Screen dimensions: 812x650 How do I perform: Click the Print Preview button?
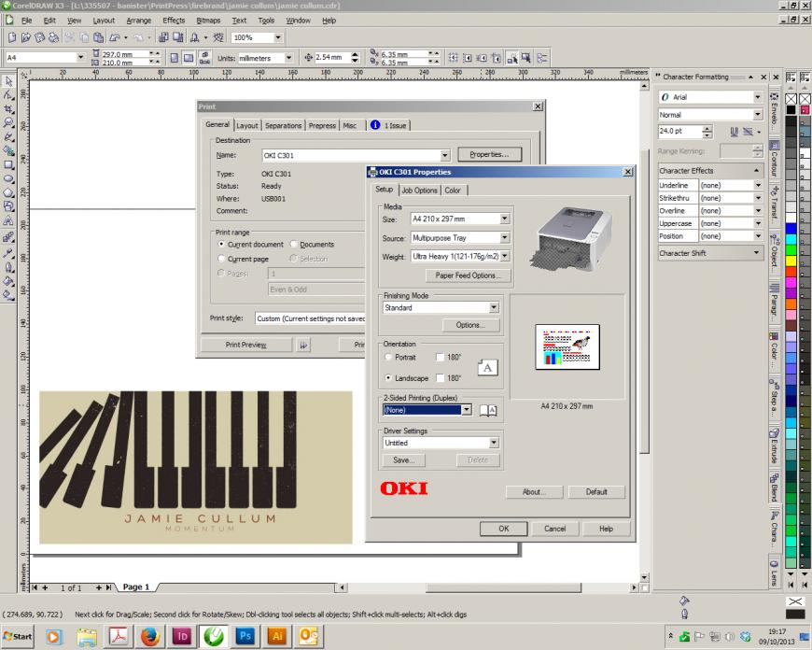click(246, 345)
